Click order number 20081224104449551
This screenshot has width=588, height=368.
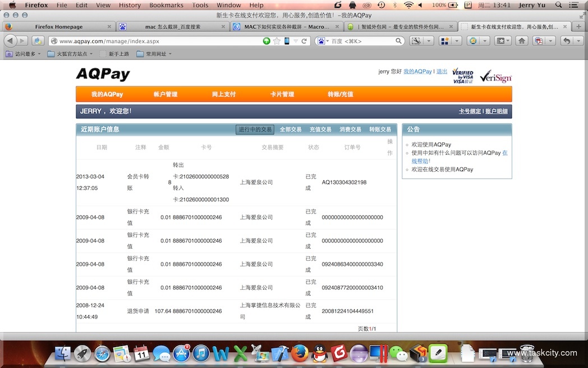point(347,311)
